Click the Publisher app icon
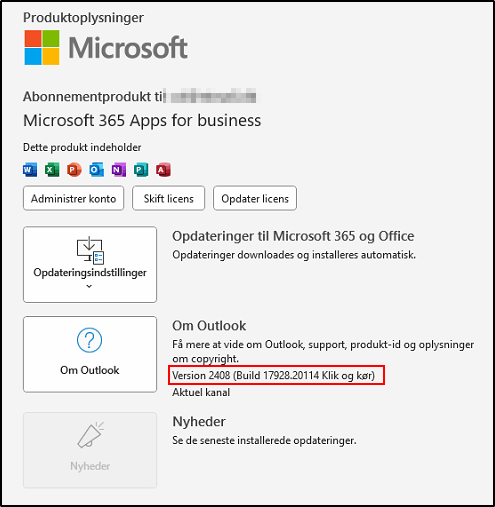 [141, 170]
